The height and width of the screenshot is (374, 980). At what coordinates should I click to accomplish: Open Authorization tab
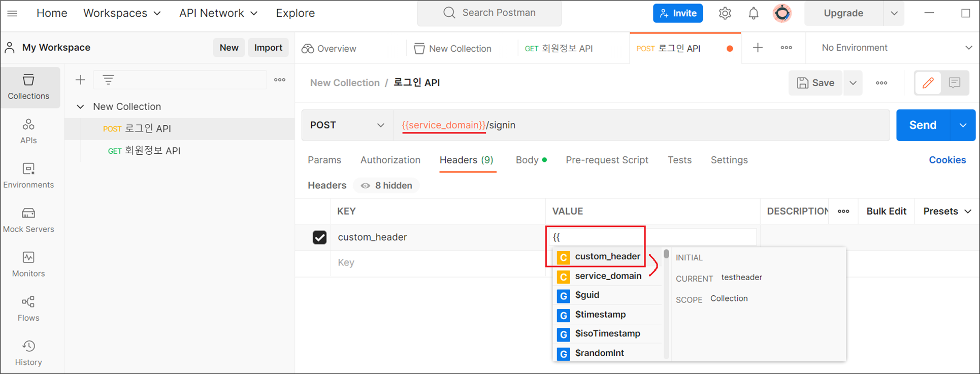390,160
